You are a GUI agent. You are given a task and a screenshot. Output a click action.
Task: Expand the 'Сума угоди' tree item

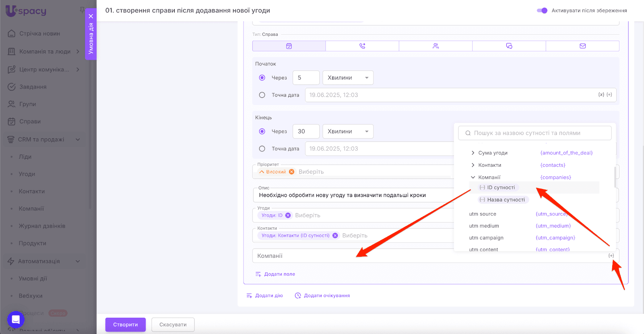pyautogui.click(x=473, y=153)
